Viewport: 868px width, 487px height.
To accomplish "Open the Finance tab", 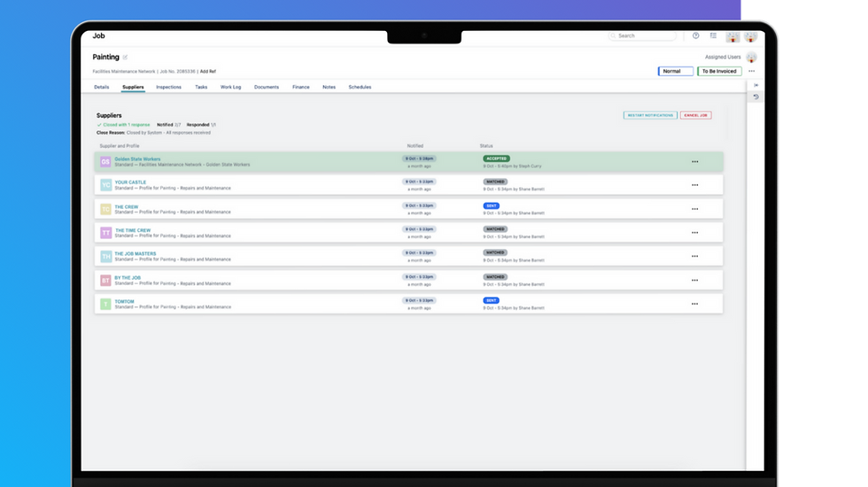I will coord(301,87).
